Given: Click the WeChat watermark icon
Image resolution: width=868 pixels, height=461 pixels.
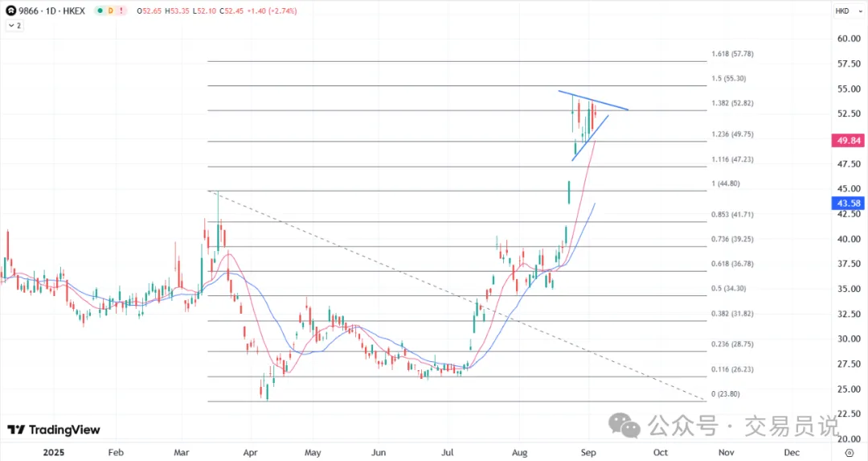Looking at the screenshot, I should 624,425.
